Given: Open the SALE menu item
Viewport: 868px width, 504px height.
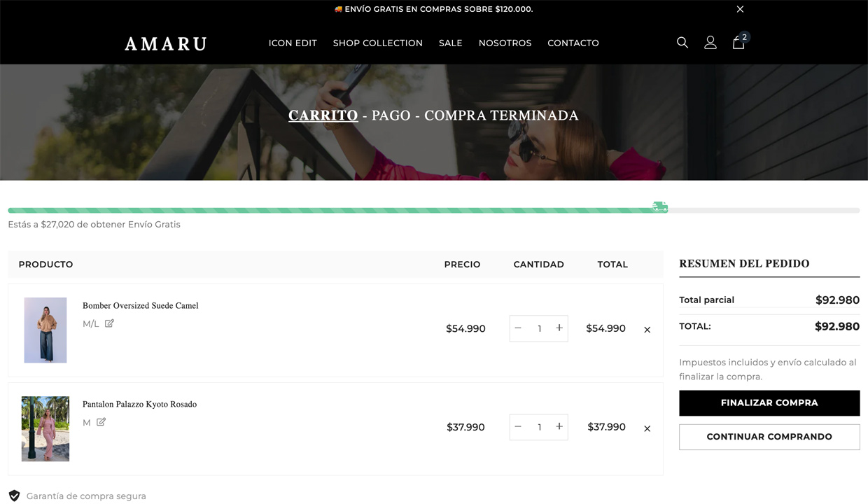Looking at the screenshot, I should (451, 43).
